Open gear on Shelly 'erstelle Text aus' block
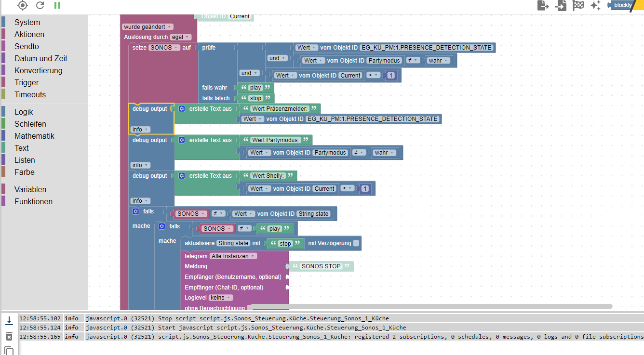The height and width of the screenshot is (355, 644). (x=181, y=176)
